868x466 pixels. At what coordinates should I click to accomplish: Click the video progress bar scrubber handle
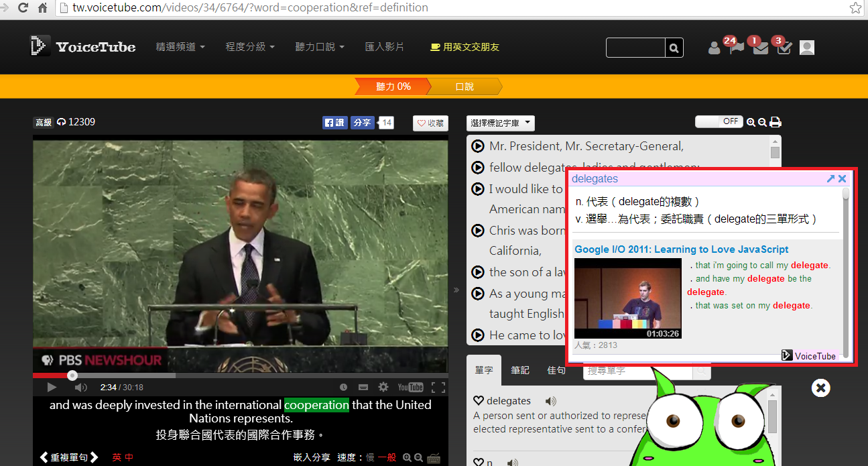pyautogui.click(x=72, y=375)
